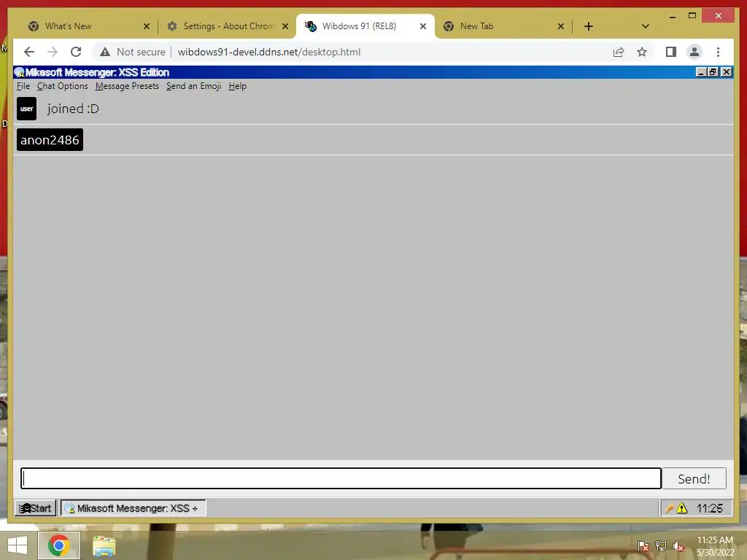Click Mikasoft Messenger taskbar entry
Viewport: 747px width, 560px height.
[x=133, y=508]
